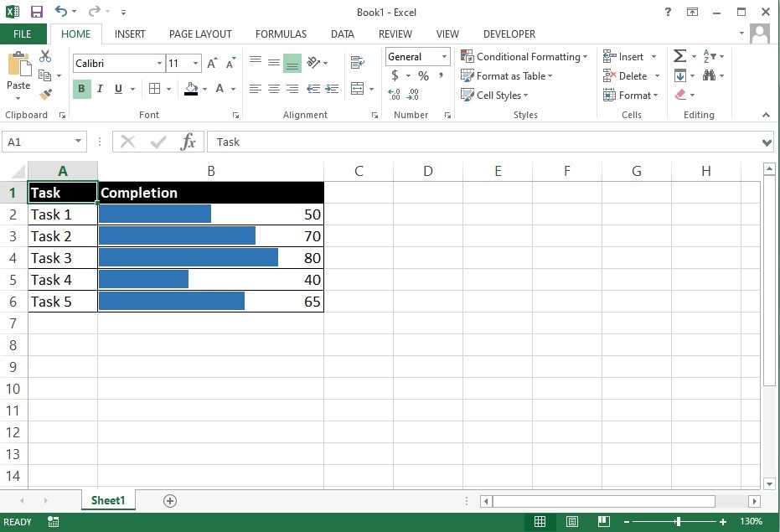Open the Borders dropdown arrow
The image size is (780, 532).
click(168, 89)
